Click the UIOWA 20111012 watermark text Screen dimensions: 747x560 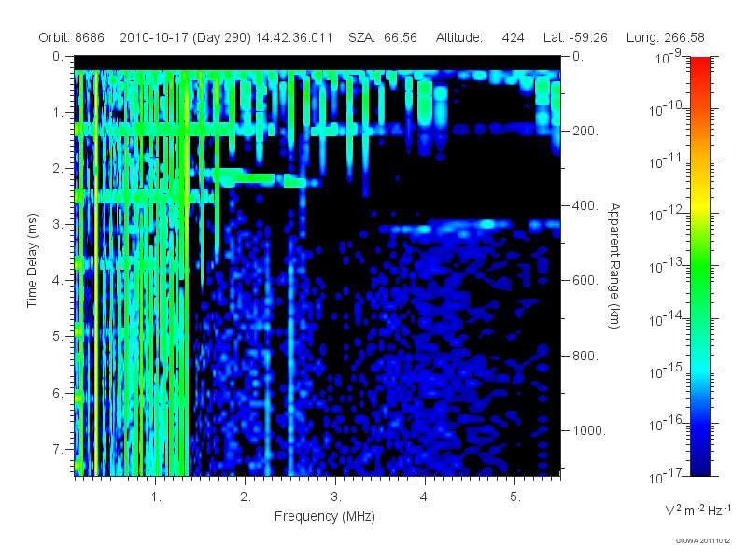[x=703, y=541]
